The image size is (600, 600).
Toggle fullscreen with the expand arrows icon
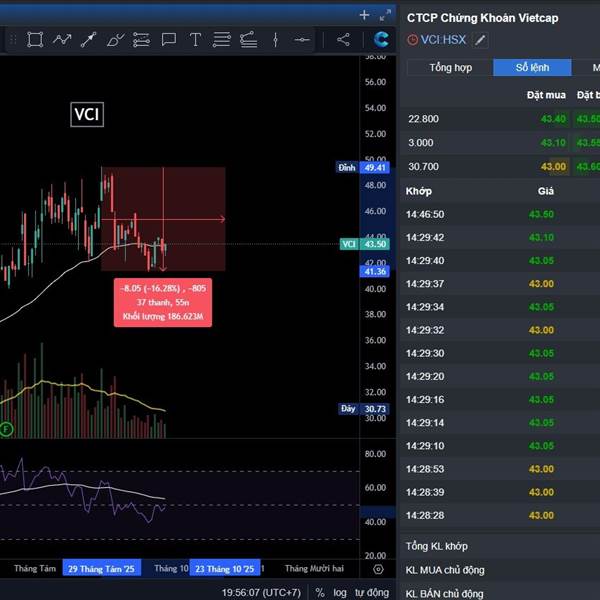(x=385, y=15)
